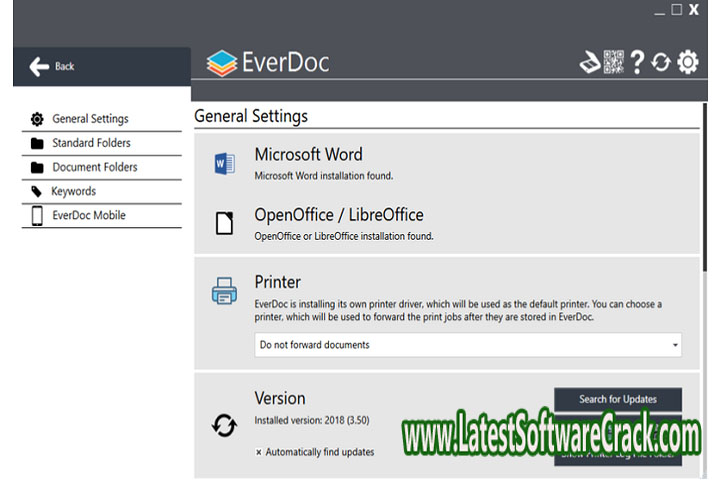Go back using the Back button
Screen dimensions: 720x480
tap(54, 66)
